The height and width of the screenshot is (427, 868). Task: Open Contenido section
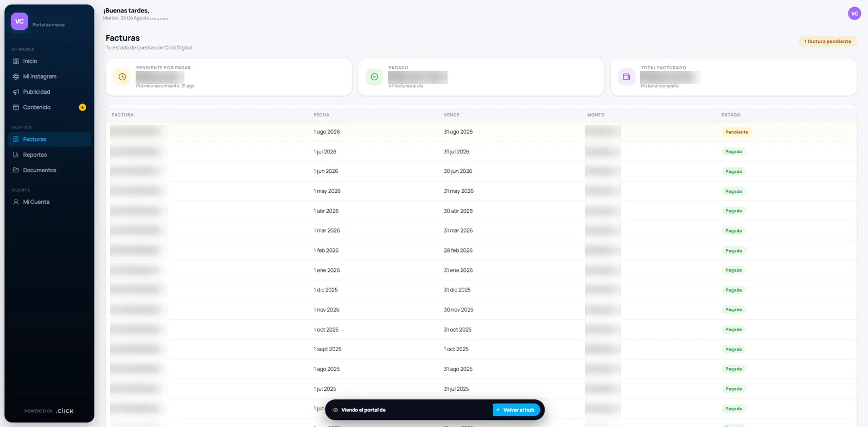coord(49,107)
